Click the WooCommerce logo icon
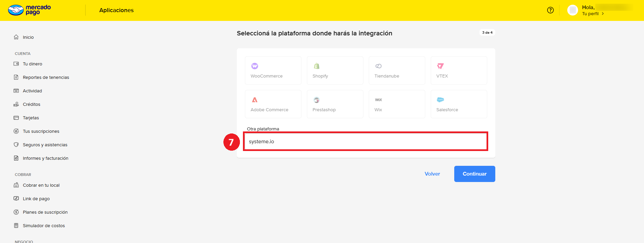Screen dimensions: 644x243 pyautogui.click(x=255, y=66)
